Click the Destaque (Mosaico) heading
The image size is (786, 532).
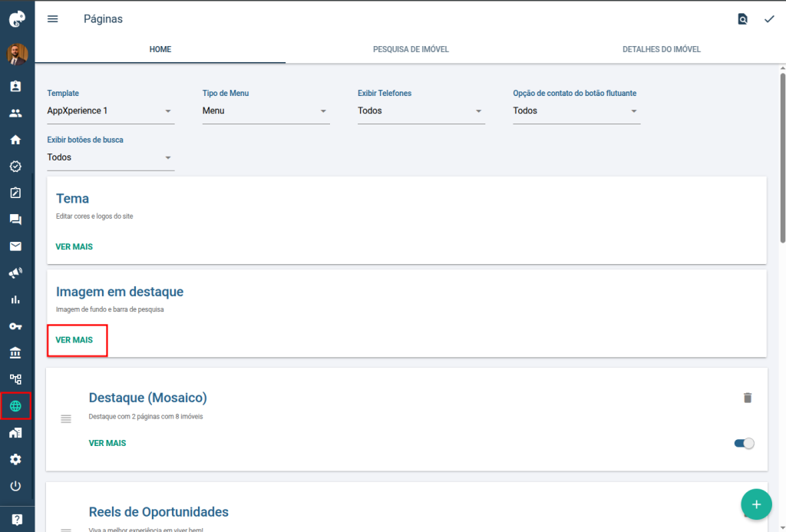tap(148, 398)
